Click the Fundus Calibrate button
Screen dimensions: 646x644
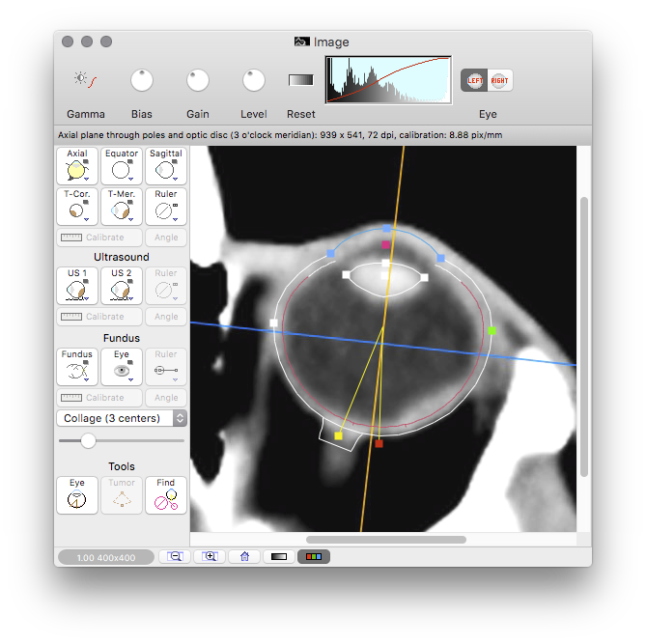99,398
